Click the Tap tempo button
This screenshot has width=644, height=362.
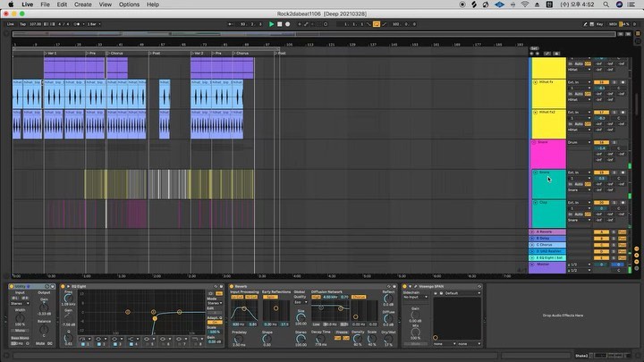[22, 23]
